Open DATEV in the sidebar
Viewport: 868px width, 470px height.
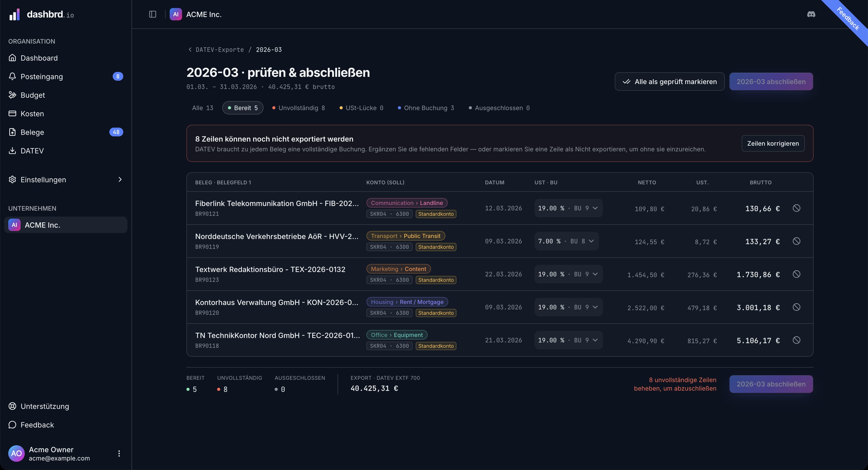point(66,151)
